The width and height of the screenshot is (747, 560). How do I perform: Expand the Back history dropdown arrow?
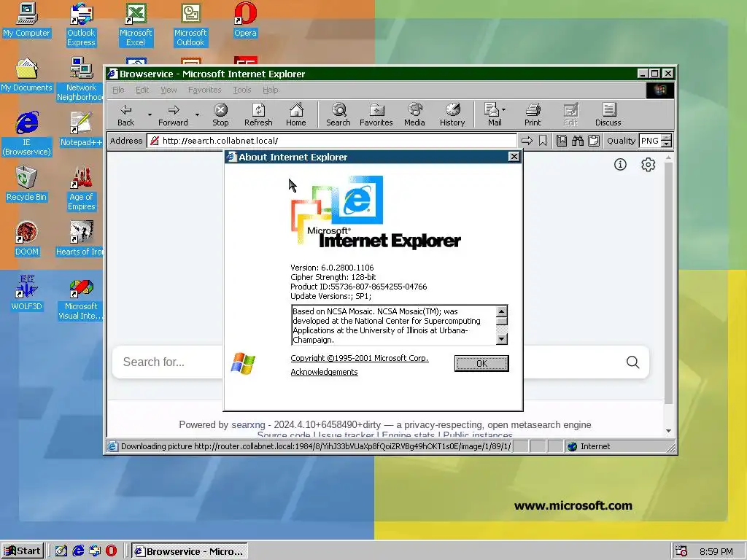(x=150, y=114)
